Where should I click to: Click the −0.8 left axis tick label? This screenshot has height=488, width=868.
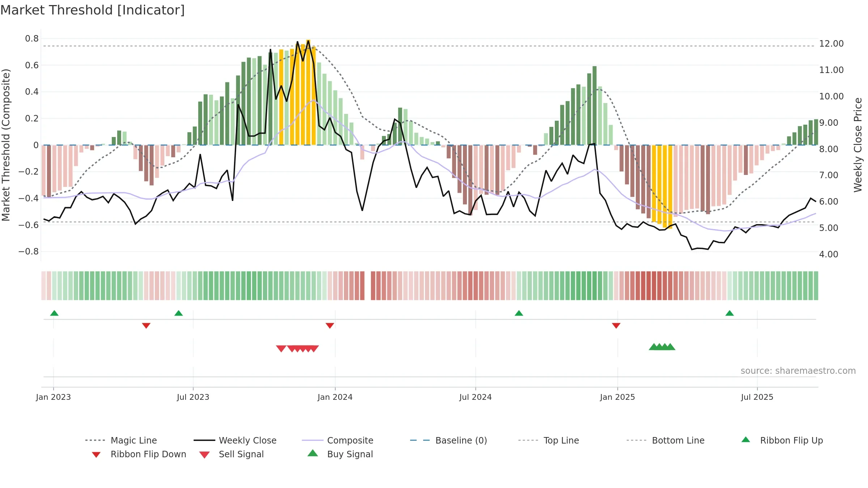coord(29,251)
